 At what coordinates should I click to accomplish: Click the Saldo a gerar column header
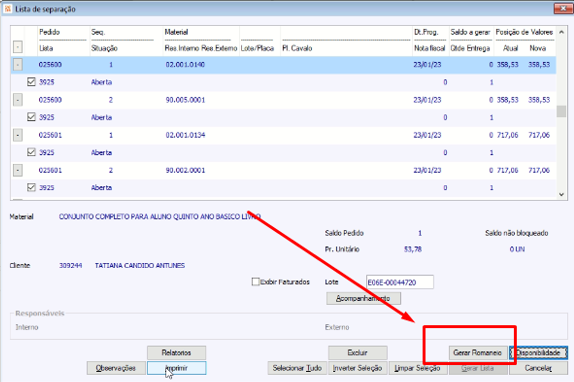pyautogui.click(x=470, y=32)
